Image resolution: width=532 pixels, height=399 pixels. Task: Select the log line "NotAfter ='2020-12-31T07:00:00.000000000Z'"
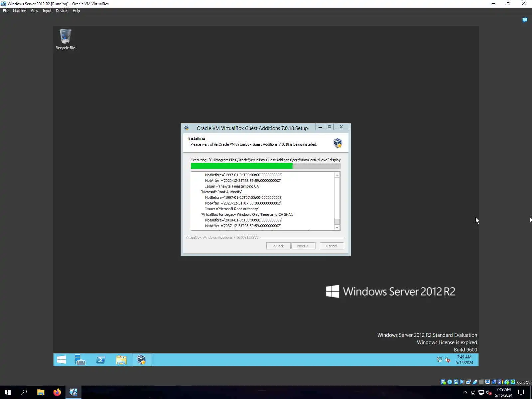(x=243, y=203)
